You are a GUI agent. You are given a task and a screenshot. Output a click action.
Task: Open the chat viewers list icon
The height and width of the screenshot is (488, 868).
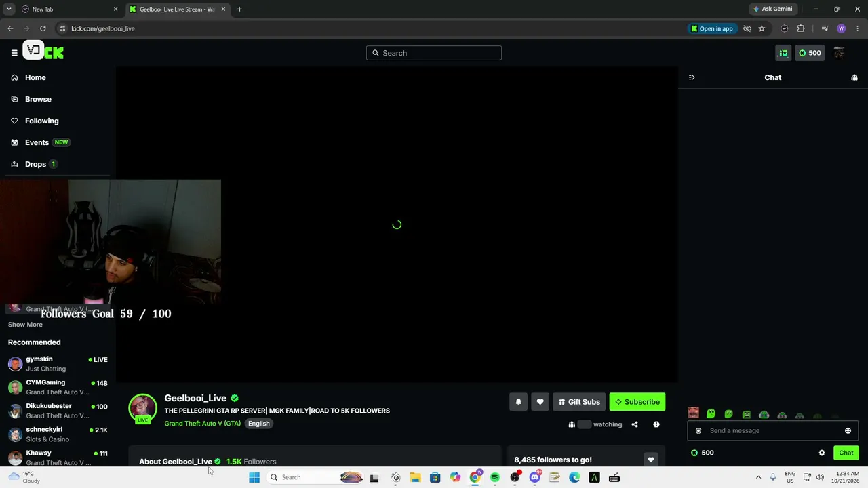pyautogui.click(x=854, y=77)
